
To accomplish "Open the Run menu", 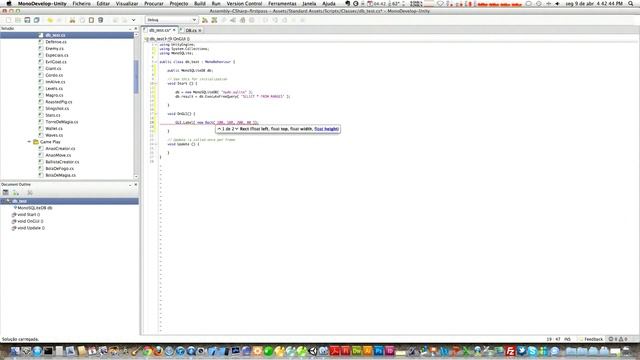I will pyautogui.click(x=216, y=3).
